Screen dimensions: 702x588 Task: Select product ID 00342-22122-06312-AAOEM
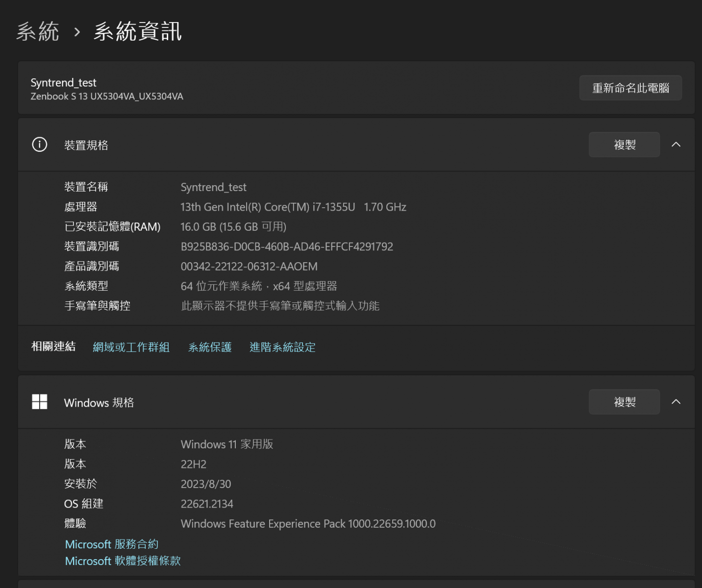249,267
